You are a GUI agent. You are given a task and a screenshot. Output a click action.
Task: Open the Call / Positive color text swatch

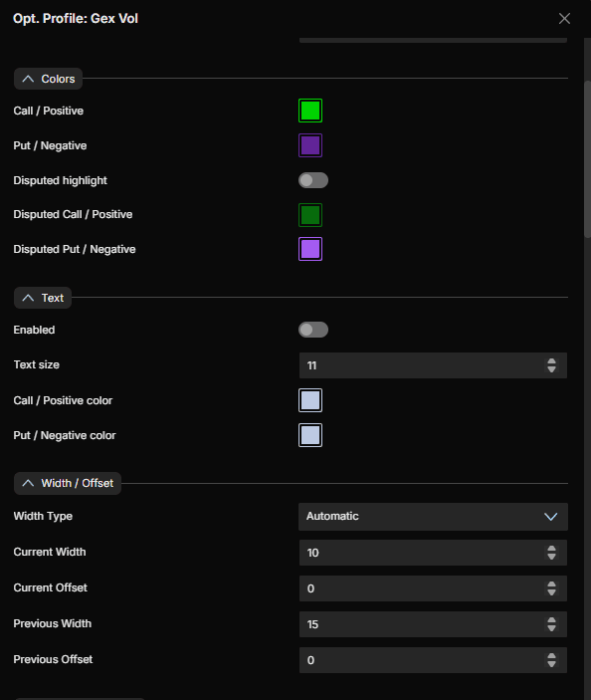310,400
